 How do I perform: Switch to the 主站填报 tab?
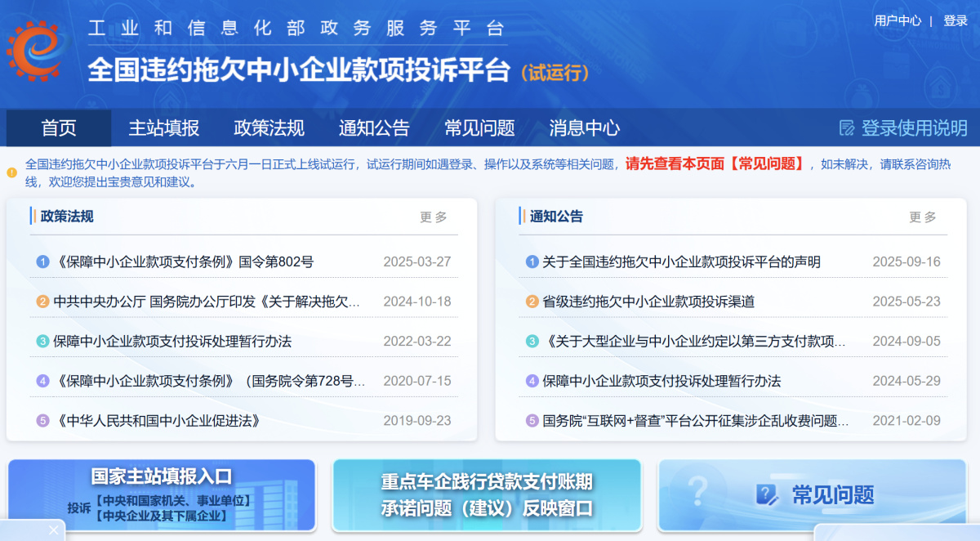[x=164, y=128]
